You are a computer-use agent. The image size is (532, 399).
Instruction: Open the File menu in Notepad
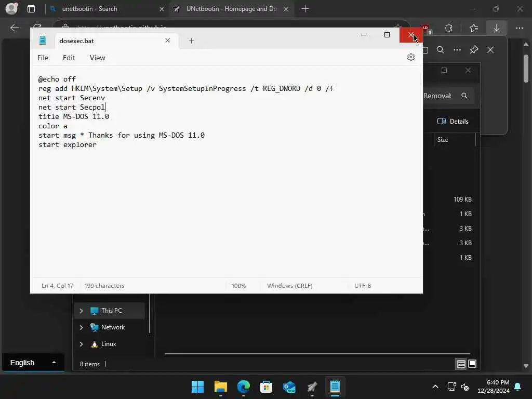coord(43,58)
